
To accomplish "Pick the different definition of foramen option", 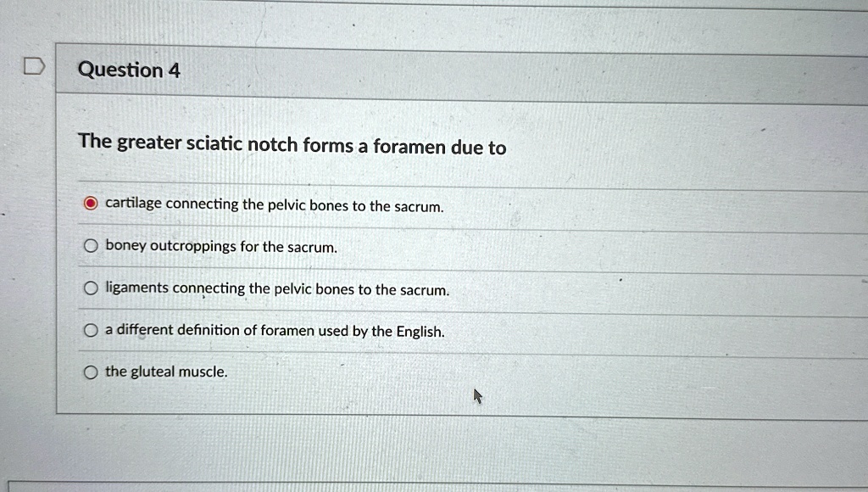I will coord(91,329).
